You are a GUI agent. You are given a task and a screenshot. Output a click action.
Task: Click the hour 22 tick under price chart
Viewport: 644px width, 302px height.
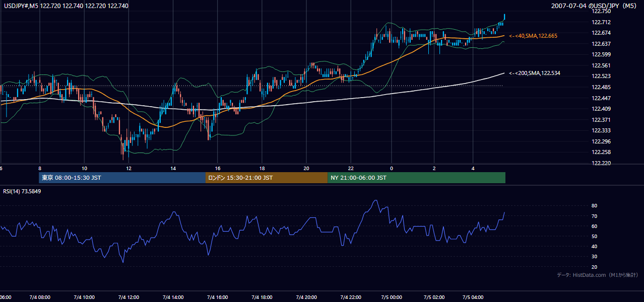click(351, 168)
